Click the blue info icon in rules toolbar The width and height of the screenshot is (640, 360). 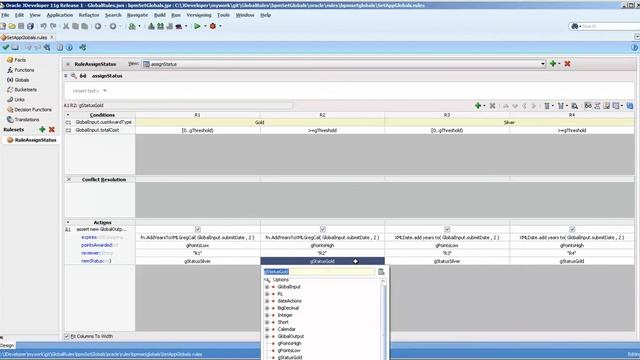click(69, 47)
